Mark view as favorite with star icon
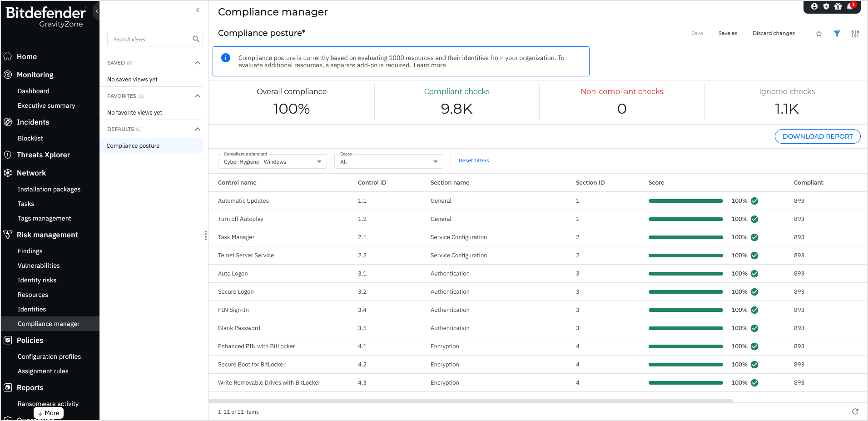The height and width of the screenshot is (421, 868). click(x=819, y=33)
